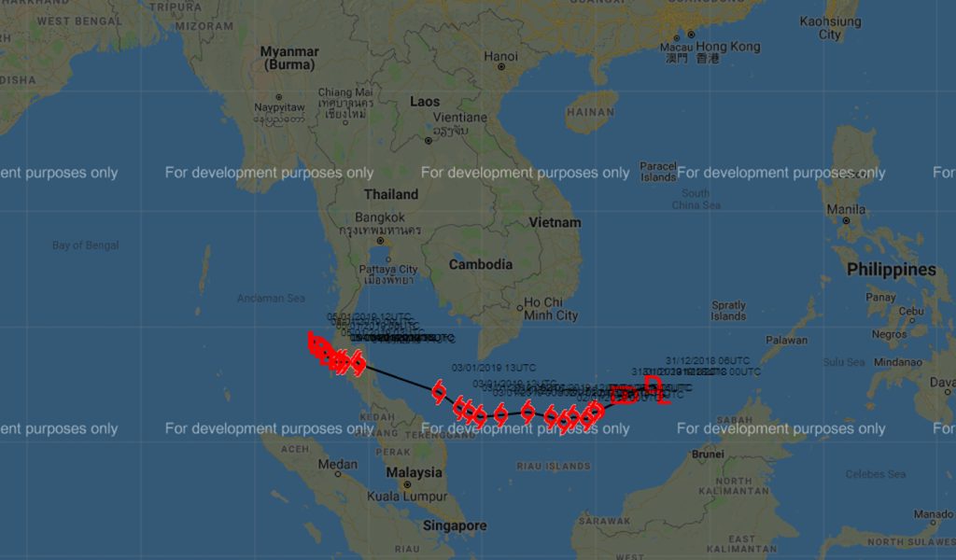Viewport: 956px width, 560px height.
Task: Click the Panay island label
Action: pyautogui.click(x=881, y=298)
